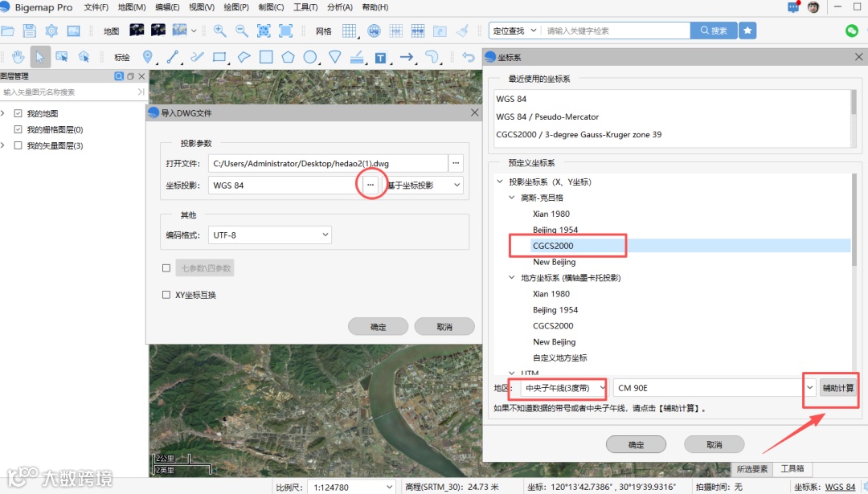Select recent 'WGS 84 / Pseudo-Mercator' entry

547,116
